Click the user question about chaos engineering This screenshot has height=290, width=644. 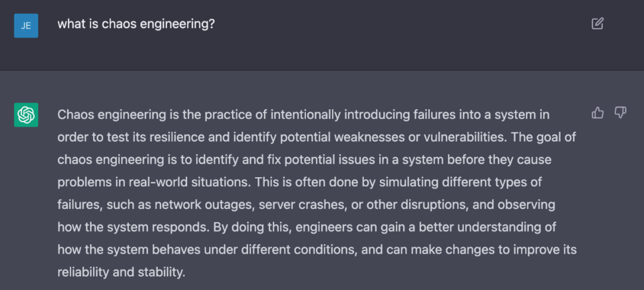(x=136, y=24)
